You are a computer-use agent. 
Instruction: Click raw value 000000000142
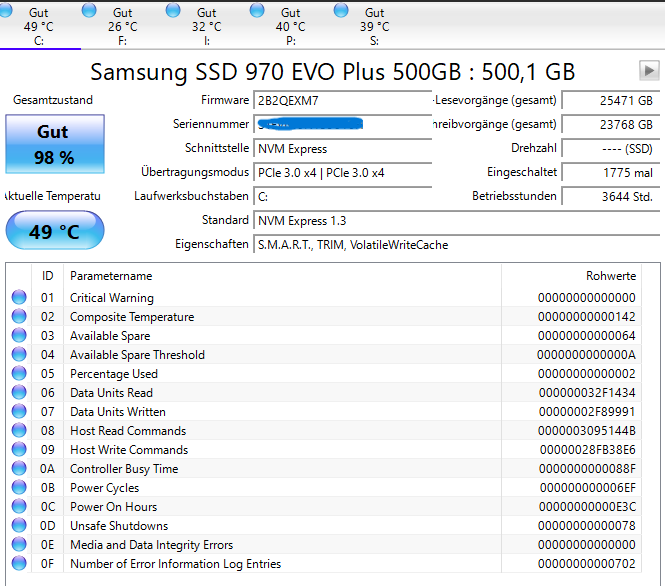coord(587,317)
